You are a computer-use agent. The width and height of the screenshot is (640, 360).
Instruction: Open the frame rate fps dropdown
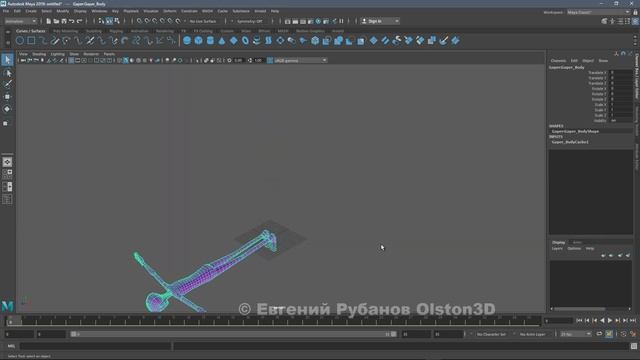pos(576,334)
